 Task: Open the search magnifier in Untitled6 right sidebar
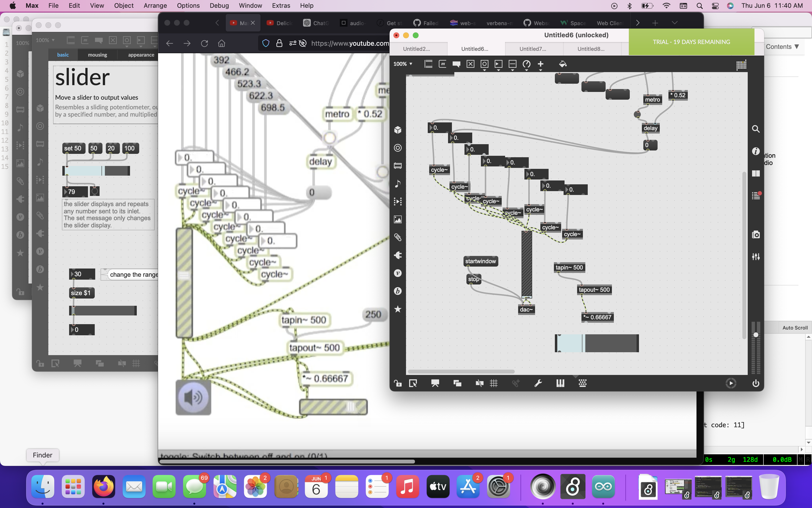coord(756,129)
